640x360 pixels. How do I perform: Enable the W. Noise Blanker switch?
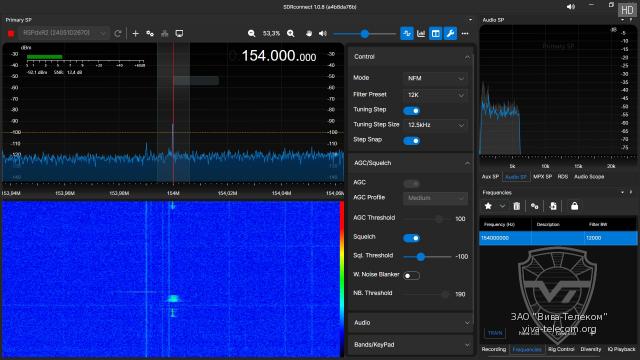[411, 276]
